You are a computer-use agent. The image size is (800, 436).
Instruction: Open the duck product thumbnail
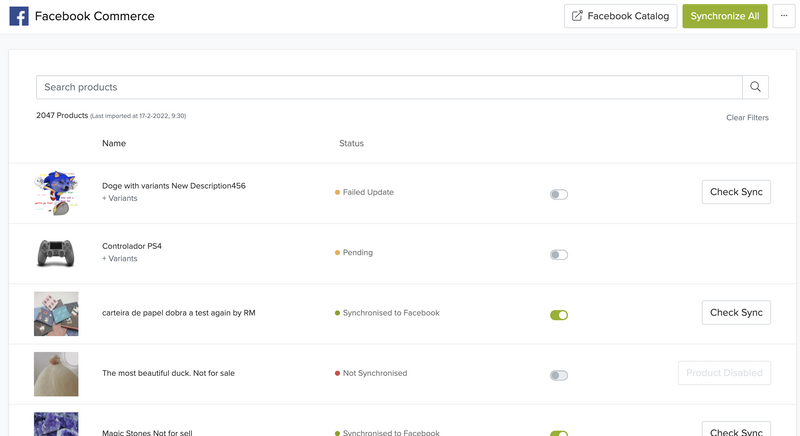(x=56, y=373)
